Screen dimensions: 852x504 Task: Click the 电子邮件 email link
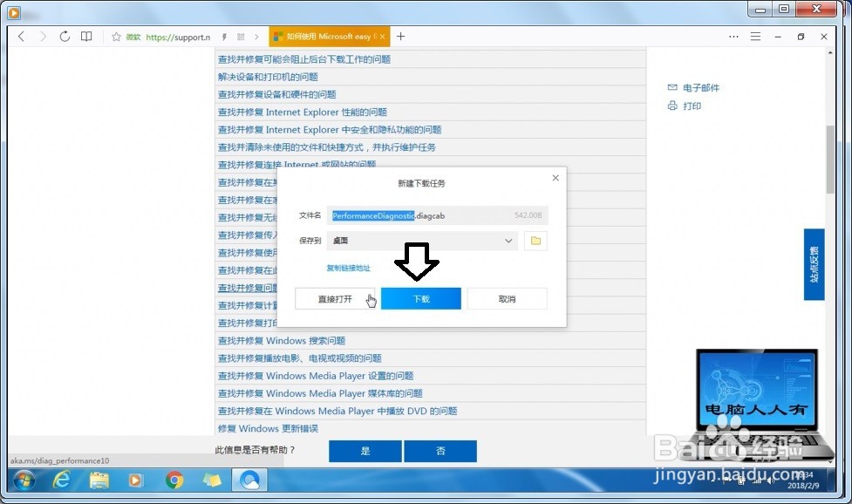693,87
